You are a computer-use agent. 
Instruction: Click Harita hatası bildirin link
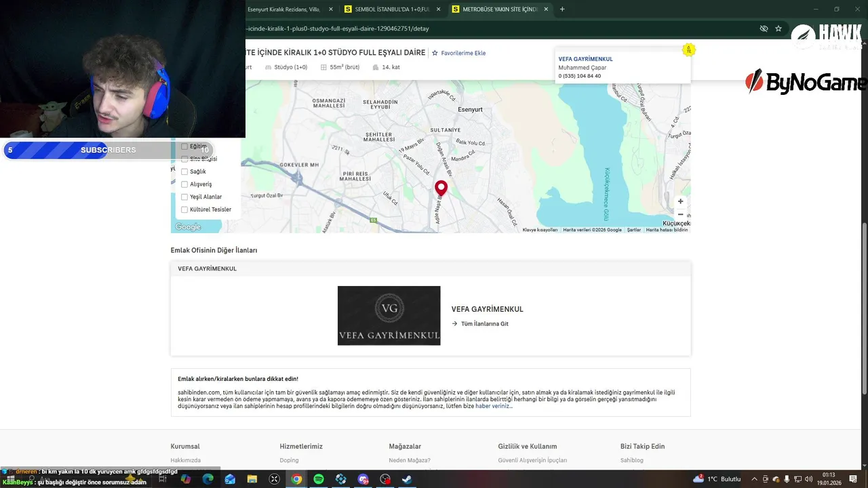click(x=667, y=230)
